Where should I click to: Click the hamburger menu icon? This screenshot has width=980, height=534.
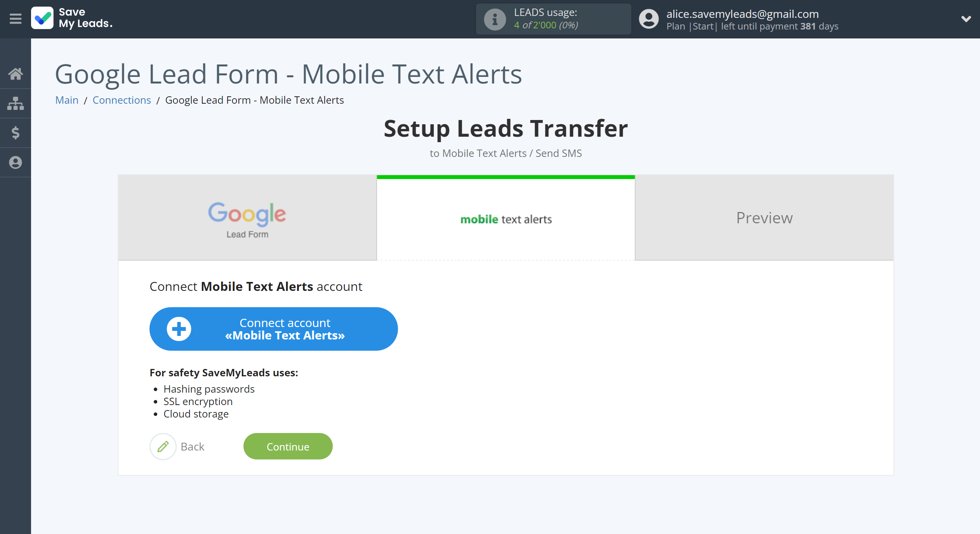(x=14, y=19)
